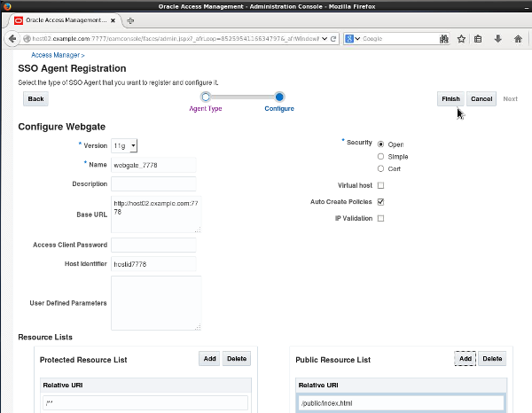Click the Protected Resource List Relative URI header
532x413 pixels.
[x=145, y=386]
